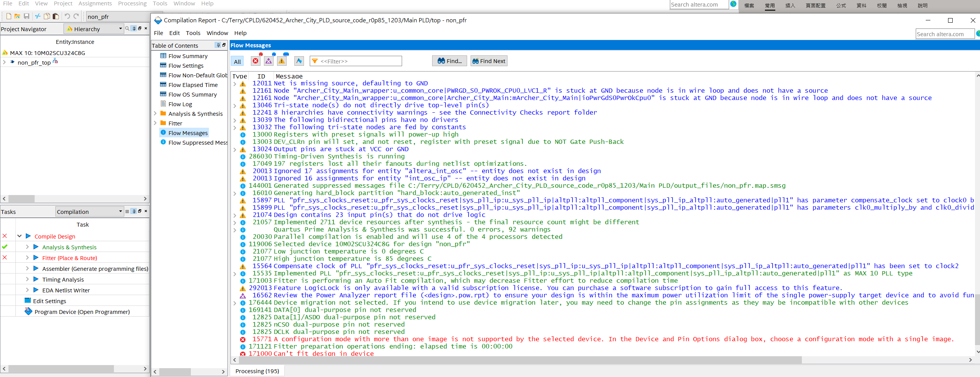Pin the Table of Contents panel
The height and width of the screenshot is (377, 980).
point(217,45)
